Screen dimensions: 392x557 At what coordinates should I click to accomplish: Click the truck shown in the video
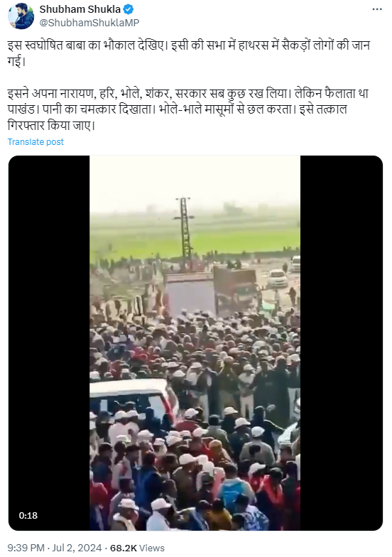[212, 293]
